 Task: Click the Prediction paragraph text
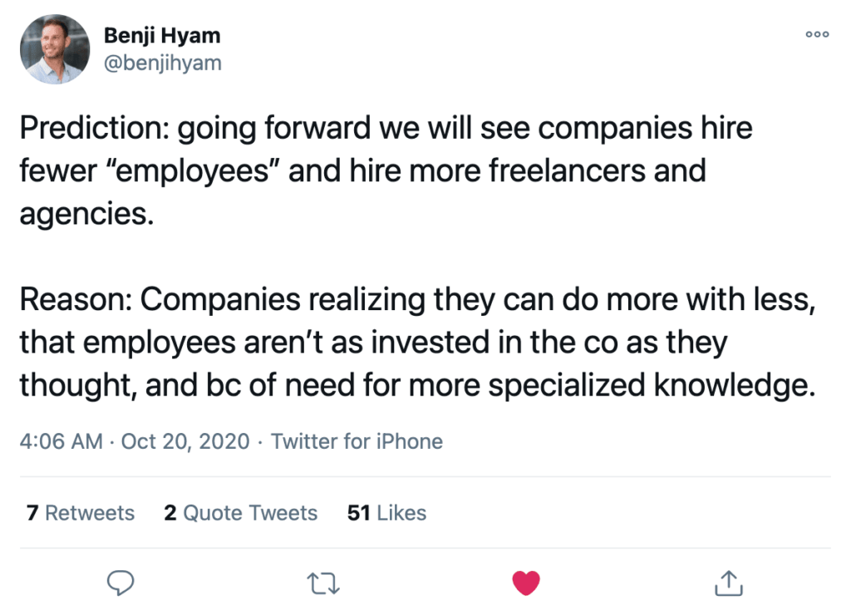coord(386,170)
